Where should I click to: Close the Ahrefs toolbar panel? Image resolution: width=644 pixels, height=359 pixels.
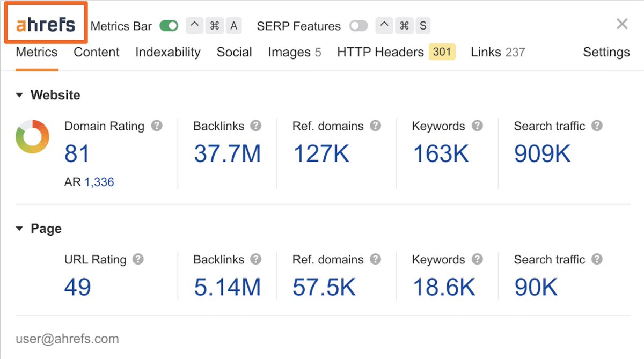[622, 24]
